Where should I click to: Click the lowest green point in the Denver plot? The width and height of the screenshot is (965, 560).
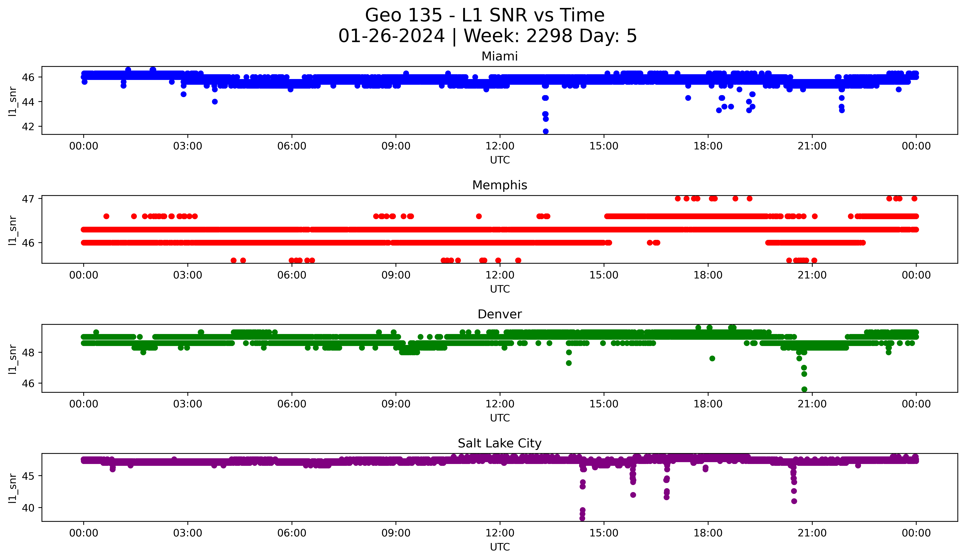[804, 389]
